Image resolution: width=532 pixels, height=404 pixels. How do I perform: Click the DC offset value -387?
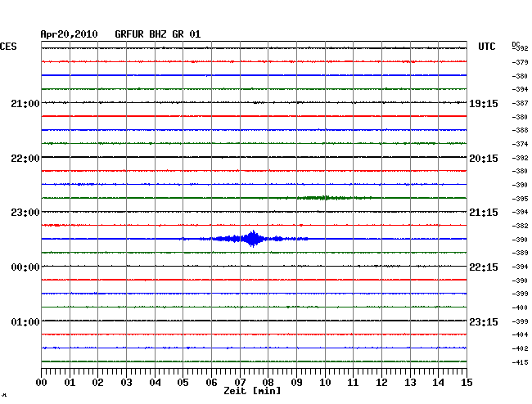[520, 103]
